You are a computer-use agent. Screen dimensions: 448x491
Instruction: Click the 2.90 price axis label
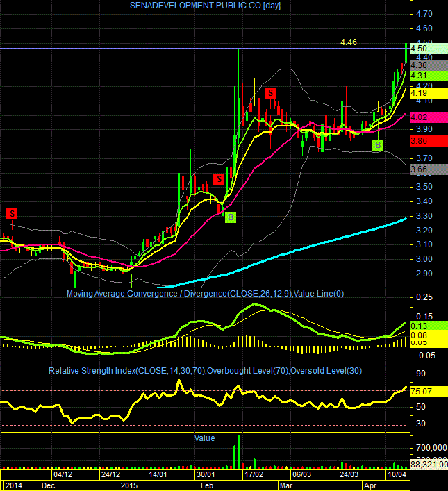[x=424, y=274]
